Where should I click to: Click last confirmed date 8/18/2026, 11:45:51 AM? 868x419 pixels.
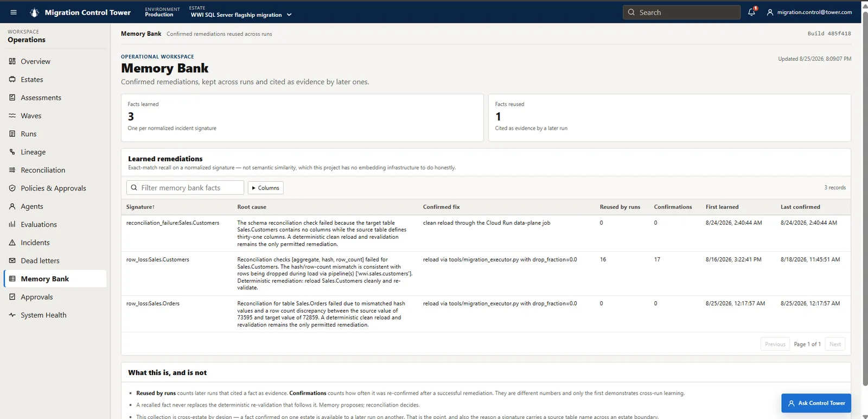810,259
